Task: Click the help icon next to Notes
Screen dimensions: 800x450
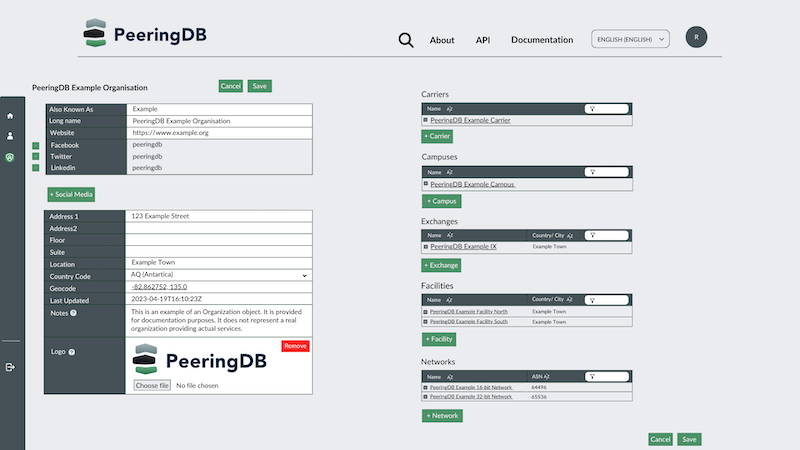Action: [x=73, y=313]
